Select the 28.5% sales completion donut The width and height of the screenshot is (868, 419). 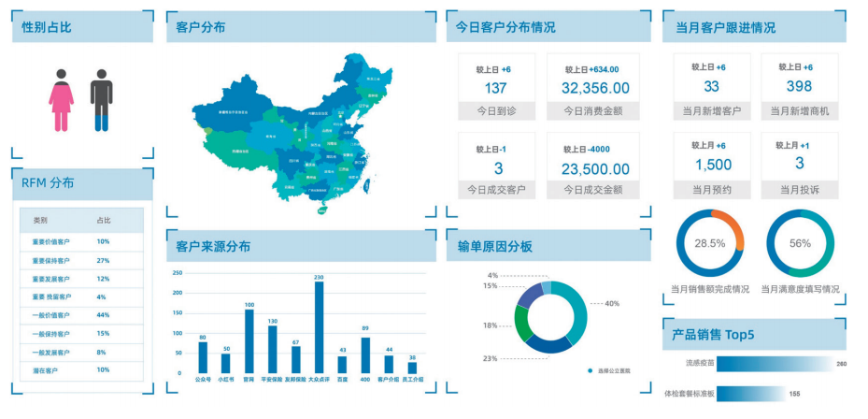click(709, 243)
